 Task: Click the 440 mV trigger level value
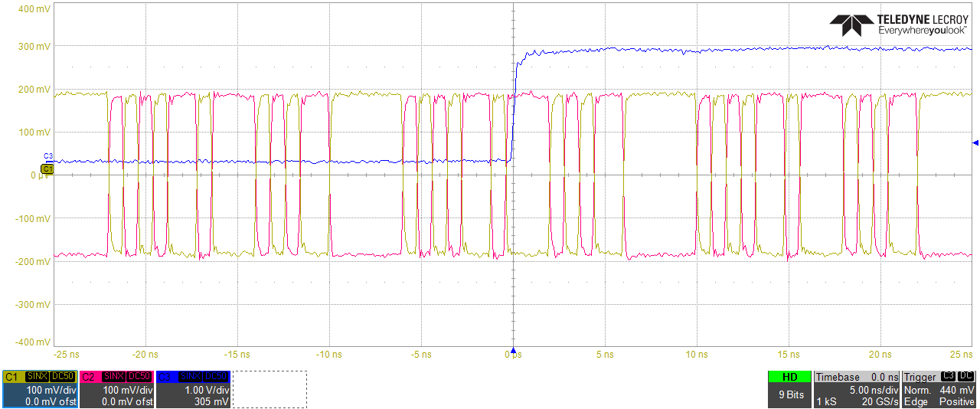click(x=957, y=390)
